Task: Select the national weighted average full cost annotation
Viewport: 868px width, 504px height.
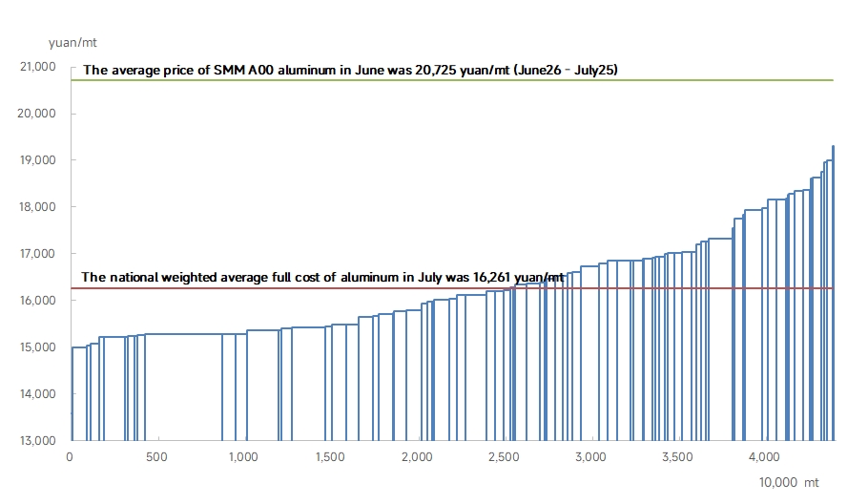Action: click(x=322, y=278)
